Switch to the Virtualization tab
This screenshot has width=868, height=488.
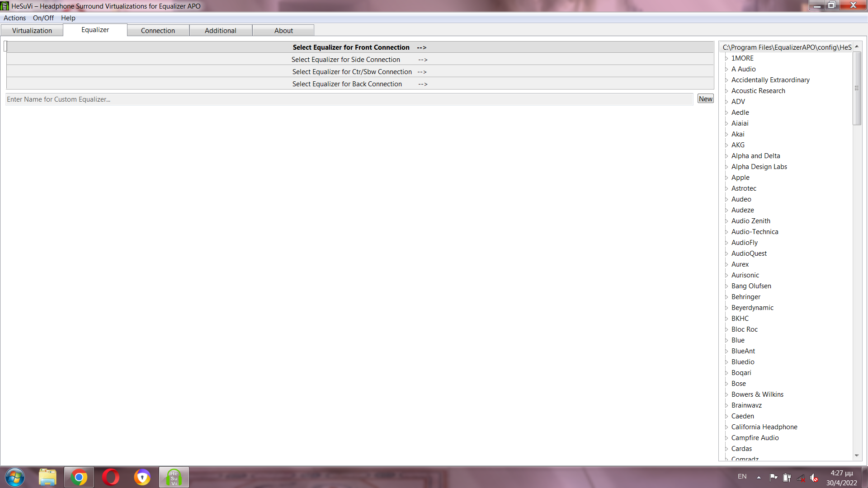click(32, 31)
